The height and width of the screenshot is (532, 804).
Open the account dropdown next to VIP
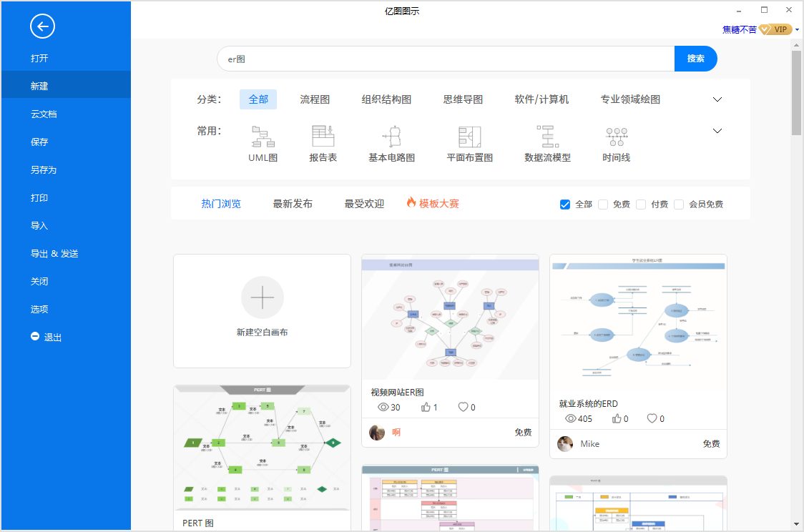tap(795, 29)
